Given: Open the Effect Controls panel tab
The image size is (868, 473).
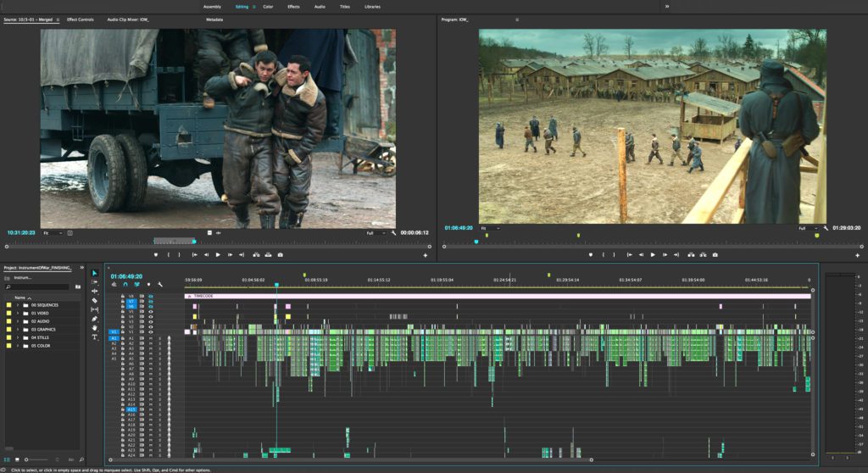Looking at the screenshot, I should point(81,19).
